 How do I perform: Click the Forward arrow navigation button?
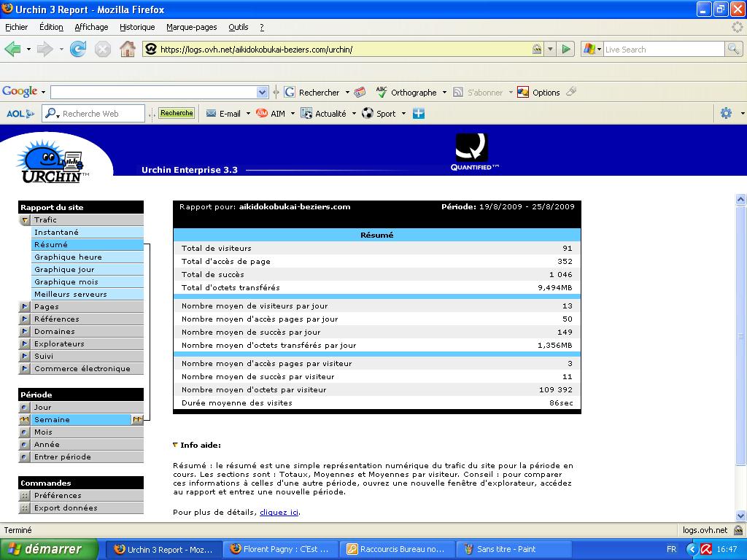click(x=44, y=49)
